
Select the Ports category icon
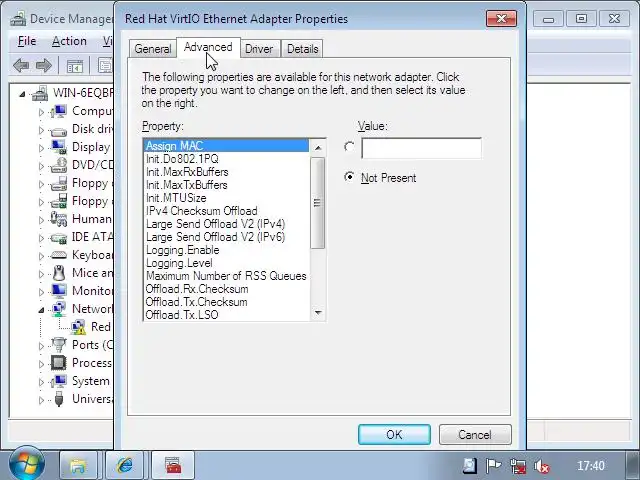click(x=59, y=344)
